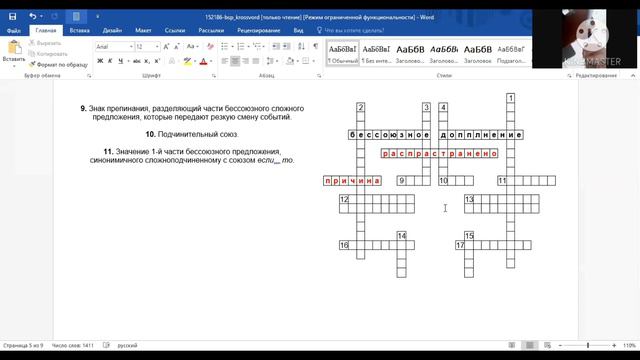Apply borders with the borders icon
This screenshot has width=640, height=360.
click(306, 61)
